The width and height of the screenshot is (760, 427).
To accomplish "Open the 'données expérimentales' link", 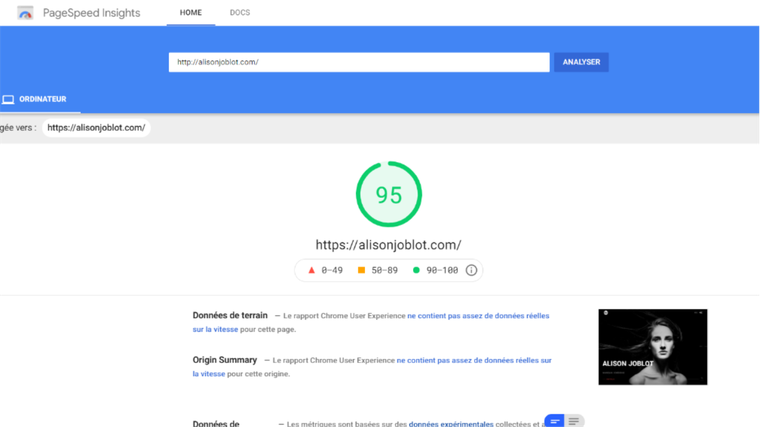I will (451, 424).
